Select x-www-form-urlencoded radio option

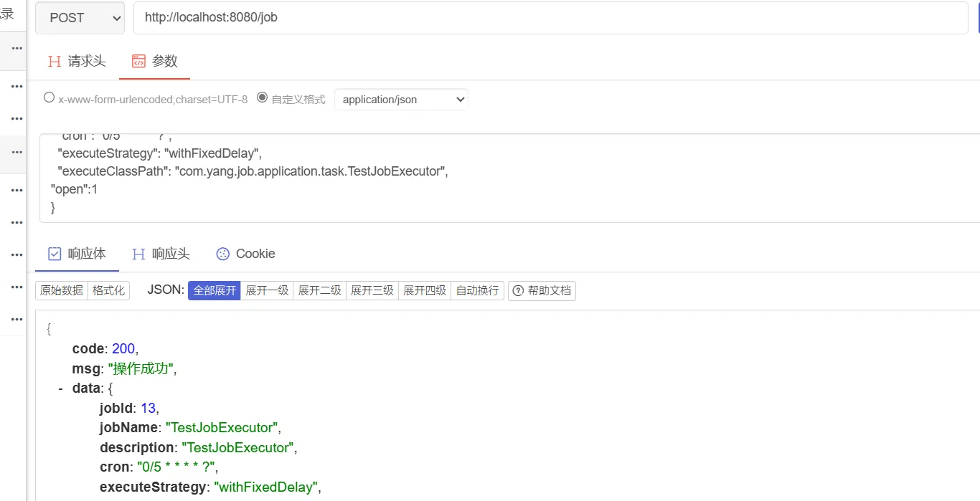pyautogui.click(x=49, y=97)
